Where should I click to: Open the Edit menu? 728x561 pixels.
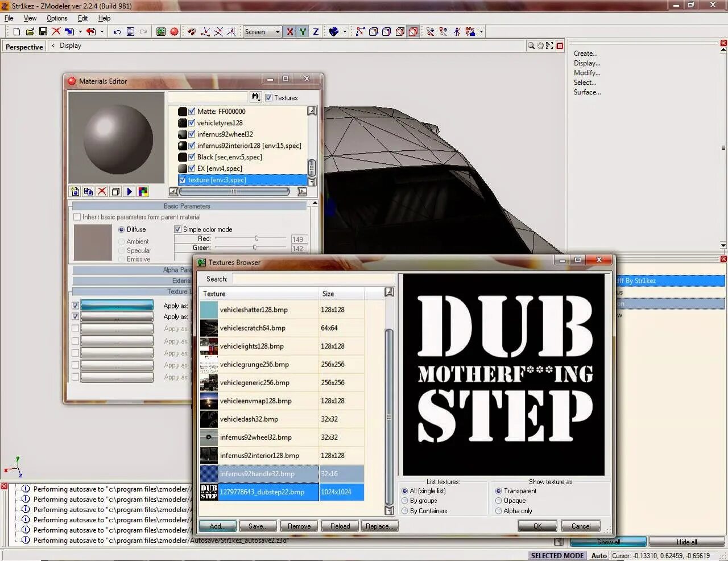(x=82, y=18)
